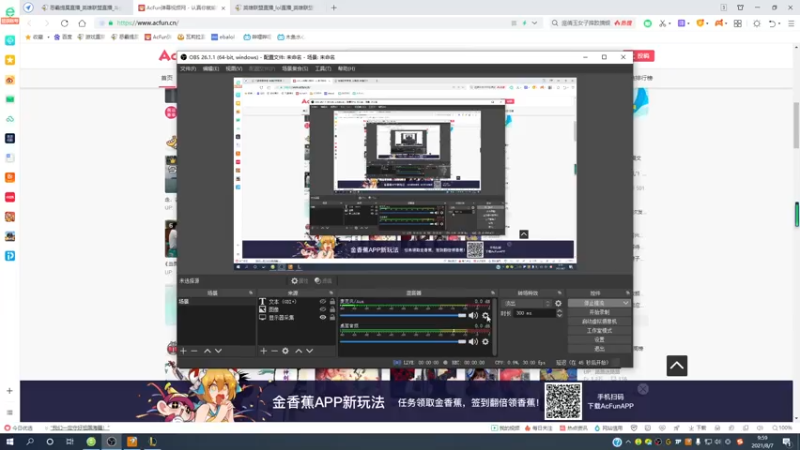The image size is (800, 450).
Task: Click the browser back arrow
Action: (29, 23)
